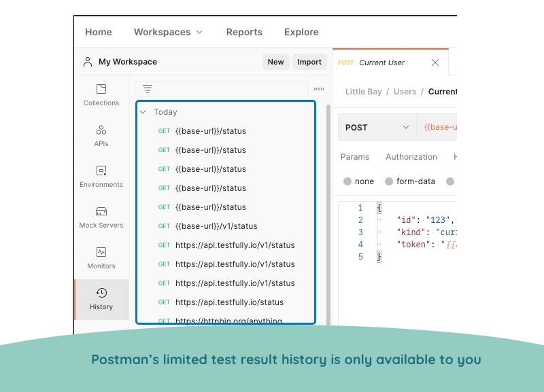Switch to the Authorization tab

tap(411, 157)
